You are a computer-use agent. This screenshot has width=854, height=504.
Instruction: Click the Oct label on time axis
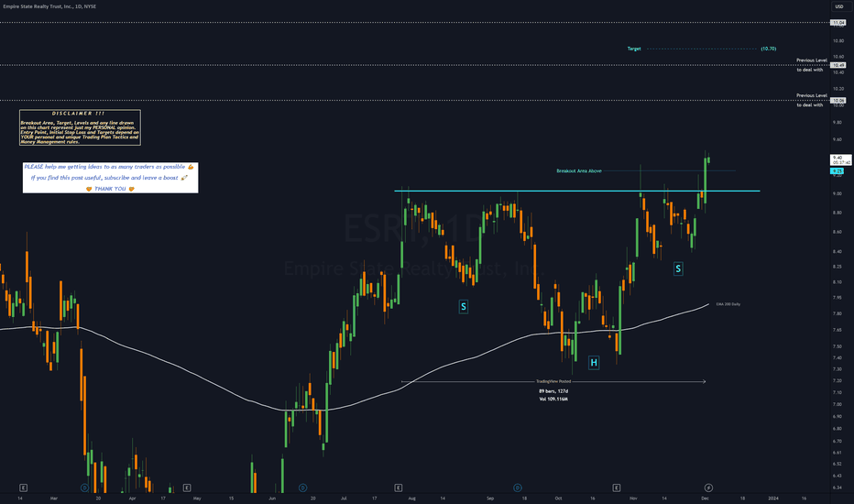tap(558, 498)
